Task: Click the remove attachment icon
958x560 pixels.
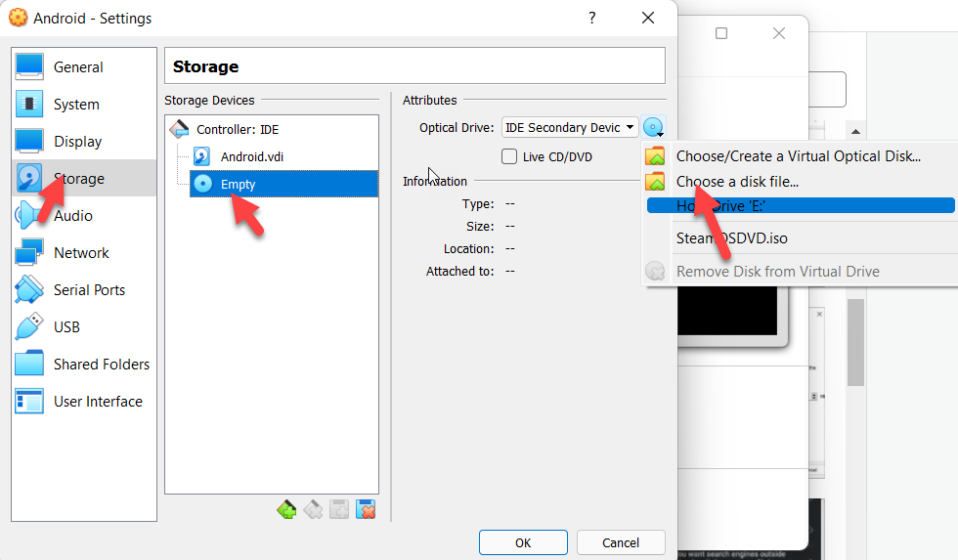Action: tap(366, 509)
